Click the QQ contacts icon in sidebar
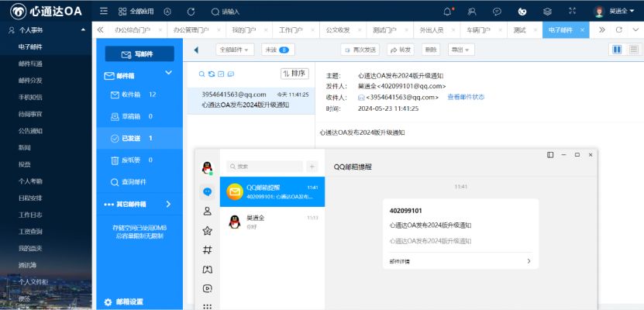The height and width of the screenshot is (310, 644). coord(207,211)
